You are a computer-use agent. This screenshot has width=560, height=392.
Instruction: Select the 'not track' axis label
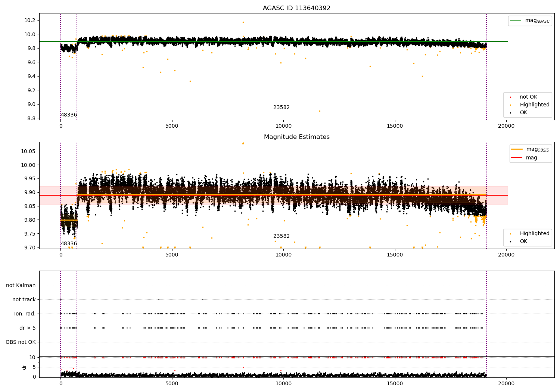coord(24,300)
